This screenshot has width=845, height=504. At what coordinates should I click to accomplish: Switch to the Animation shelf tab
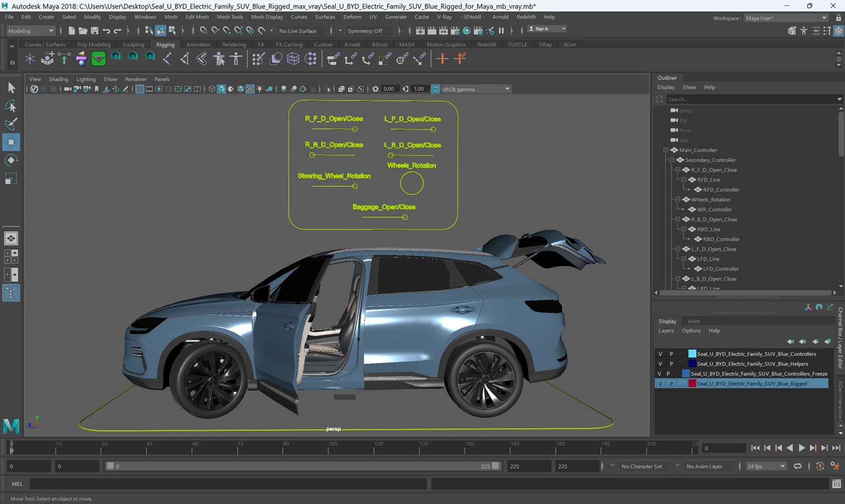coord(198,44)
